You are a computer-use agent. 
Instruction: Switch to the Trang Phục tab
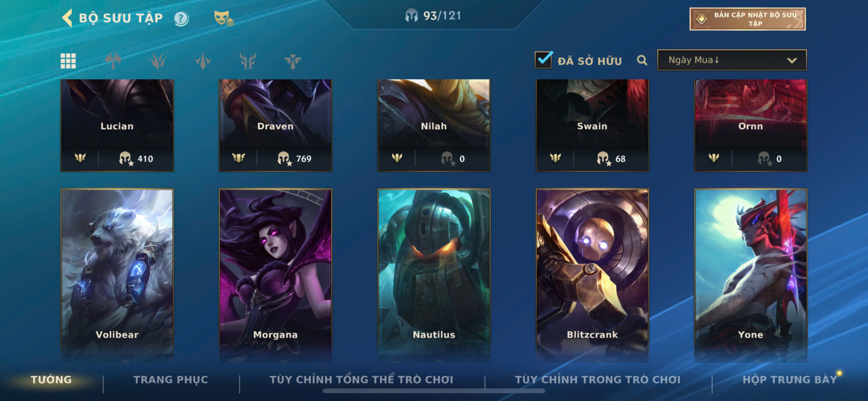(171, 379)
